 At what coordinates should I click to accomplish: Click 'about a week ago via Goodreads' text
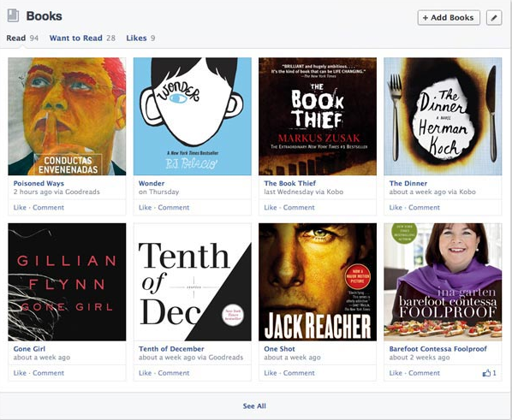point(191,358)
